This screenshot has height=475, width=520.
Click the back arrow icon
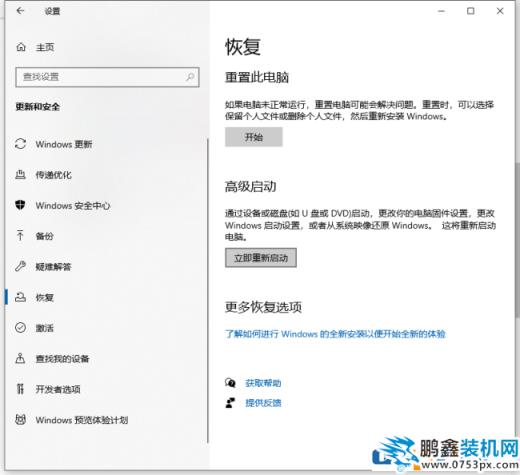pos(20,11)
